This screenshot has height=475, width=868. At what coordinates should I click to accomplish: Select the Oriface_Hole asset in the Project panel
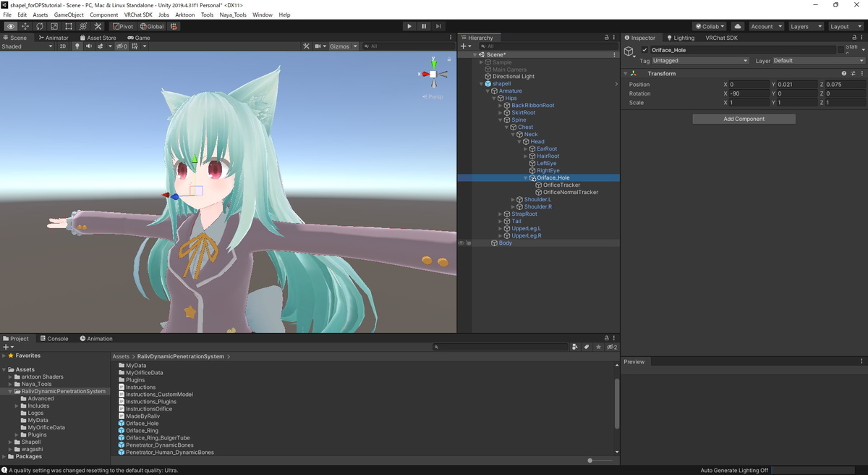coord(142,423)
